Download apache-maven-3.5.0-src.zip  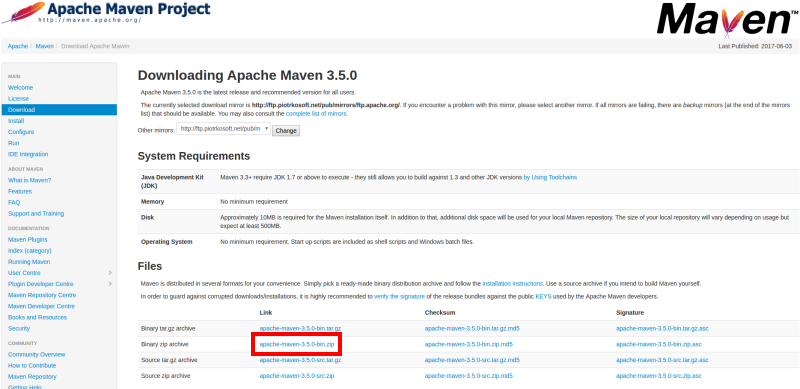[x=297, y=376]
